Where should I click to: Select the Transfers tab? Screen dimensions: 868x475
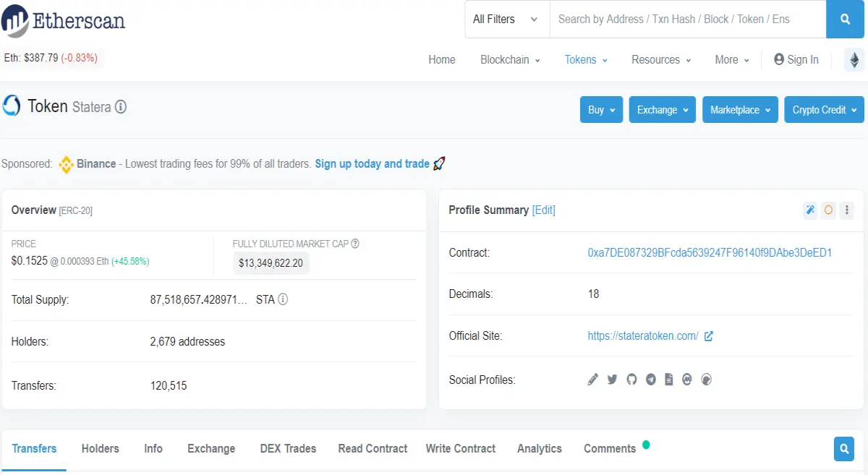[x=34, y=449]
